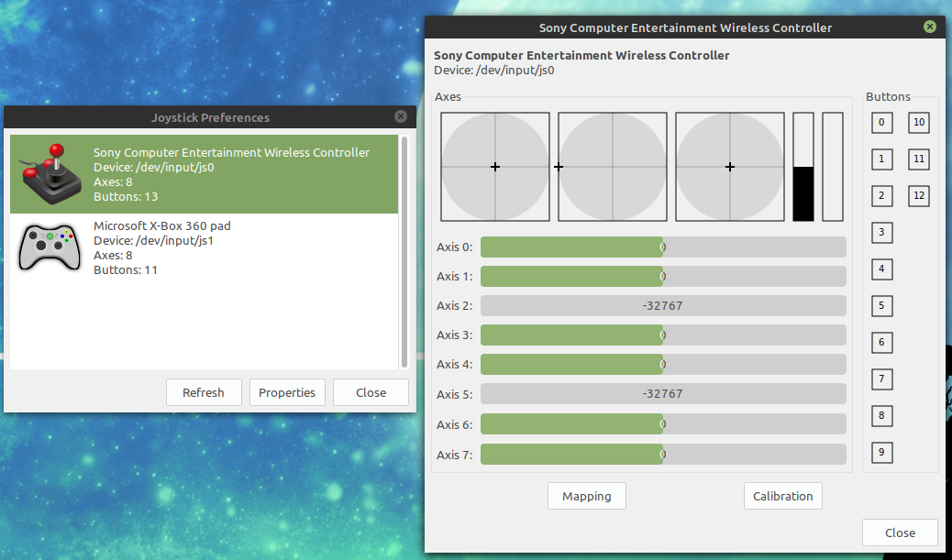Click button indicator 12
The height and width of the screenshot is (560, 952).
919,196
